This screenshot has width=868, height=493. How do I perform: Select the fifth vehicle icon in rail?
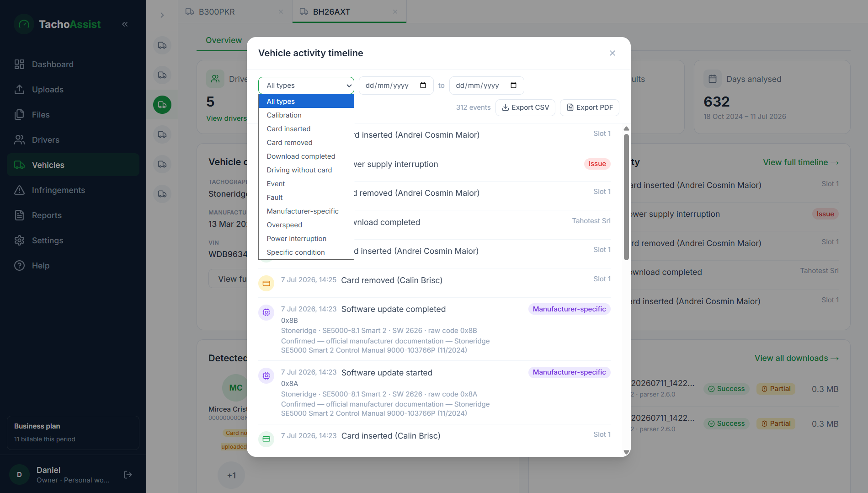162,164
